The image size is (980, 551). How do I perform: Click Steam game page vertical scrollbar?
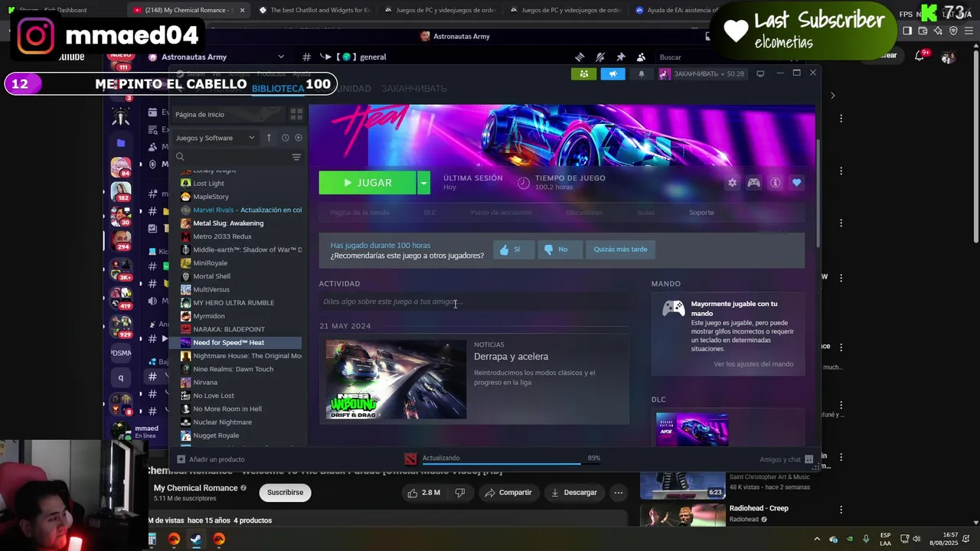(818, 194)
